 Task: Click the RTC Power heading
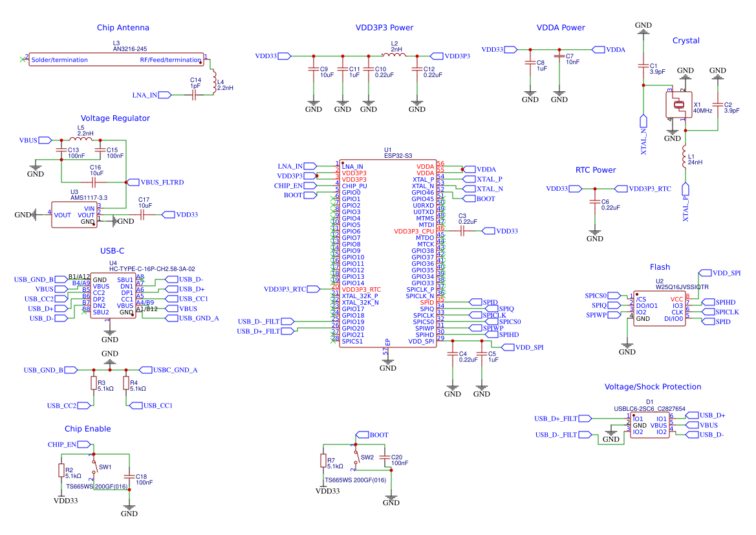(596, 169)
